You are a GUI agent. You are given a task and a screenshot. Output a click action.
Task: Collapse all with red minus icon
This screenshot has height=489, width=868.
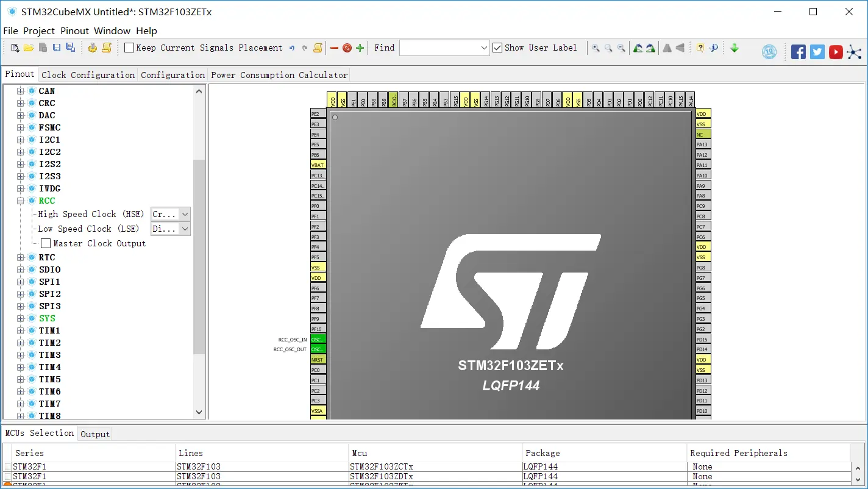click(x=334, y=48)
